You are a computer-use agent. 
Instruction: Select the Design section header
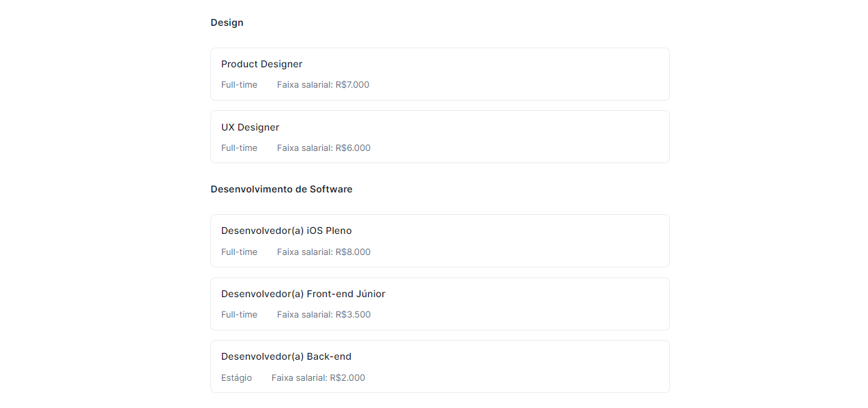(226, 22)
